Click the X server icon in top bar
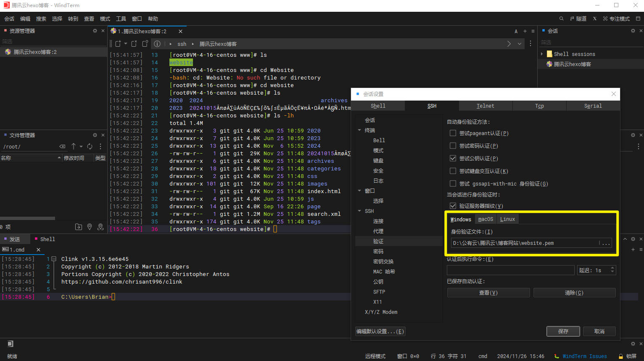 click(x=595, y=19)
